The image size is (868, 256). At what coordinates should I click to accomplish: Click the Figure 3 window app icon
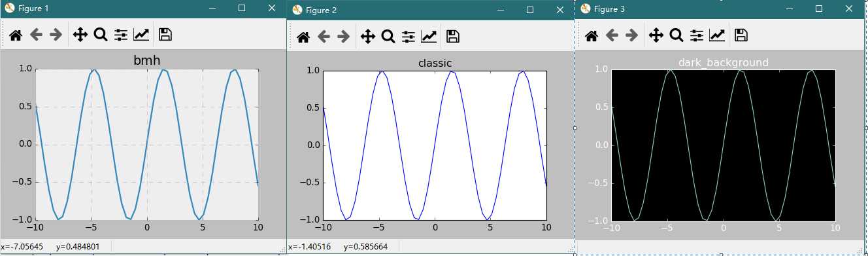584,8
